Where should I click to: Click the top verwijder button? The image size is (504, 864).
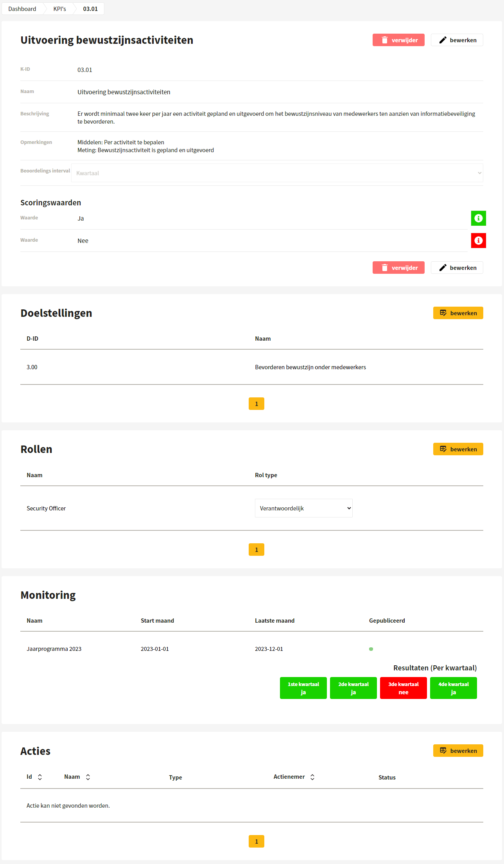[398, 40]
